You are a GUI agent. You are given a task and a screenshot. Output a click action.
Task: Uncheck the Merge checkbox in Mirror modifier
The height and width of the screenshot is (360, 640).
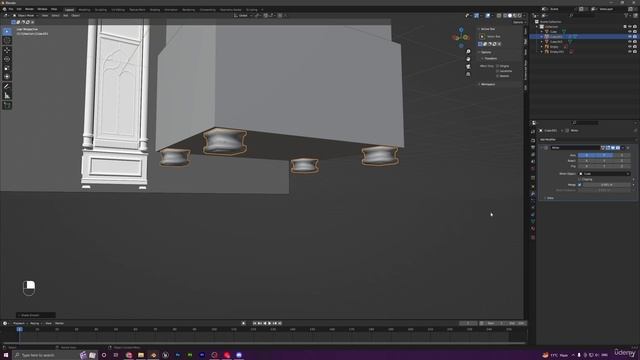point(580,185)
